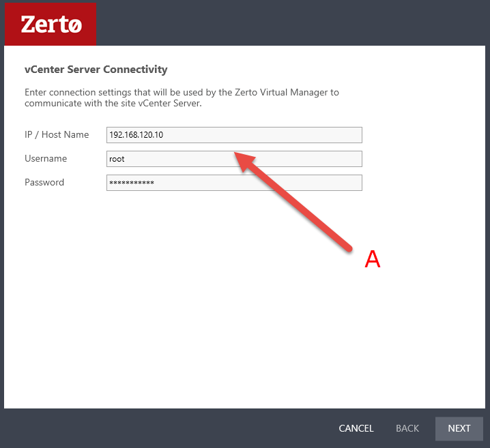Click the NEXT button
The height and width of the screenshot is (448, 490).
459,428
